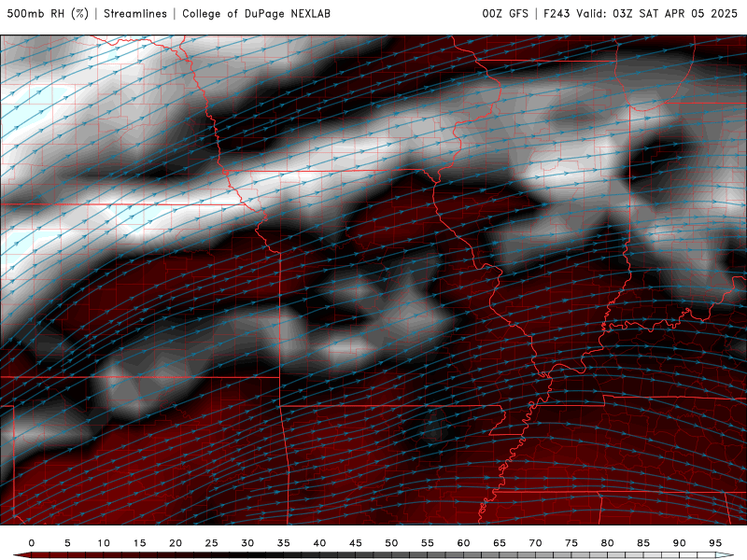This screenshot has height=560, width=747.
Task: Click the '50' label on the color scale
Action: [391, 543]
